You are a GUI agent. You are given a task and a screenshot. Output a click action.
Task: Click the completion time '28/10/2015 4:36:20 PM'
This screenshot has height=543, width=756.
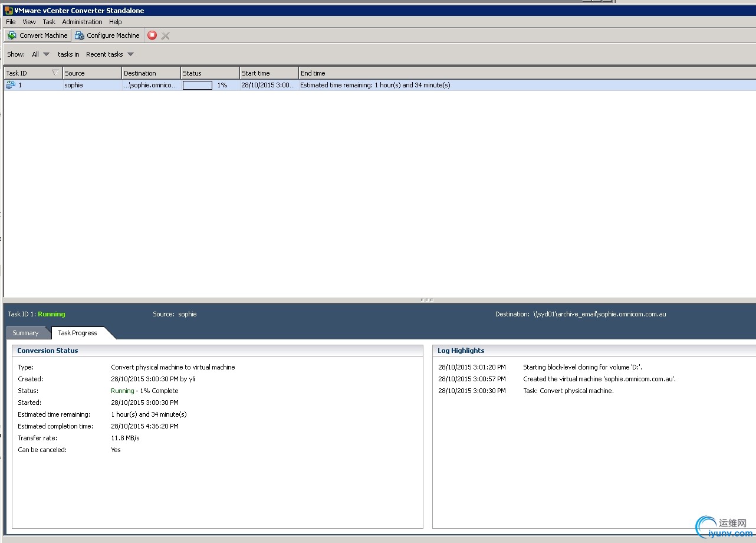point(144,426)
